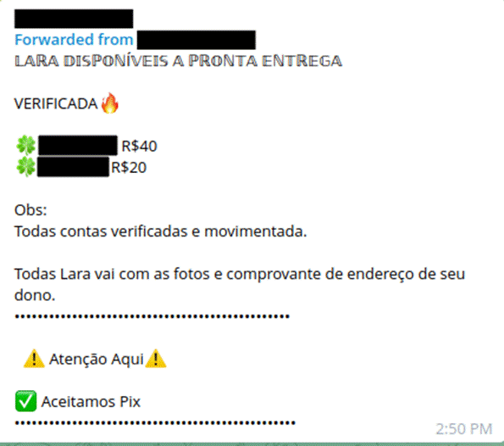Open the redacted sender name at top
Viewport: 504px width, 446px height.
pos(74,19)
